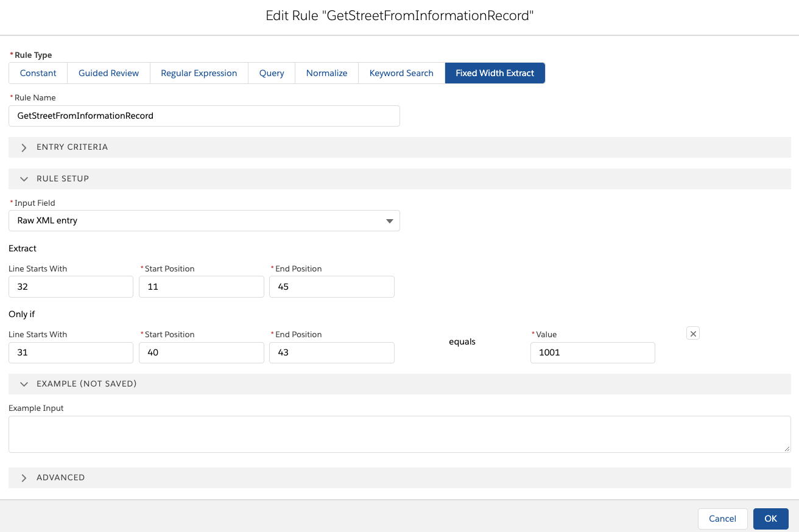The image size is (799, 532).
Task: Click the EXAMPLE section chevron icon
Action: tap(23, 383)
